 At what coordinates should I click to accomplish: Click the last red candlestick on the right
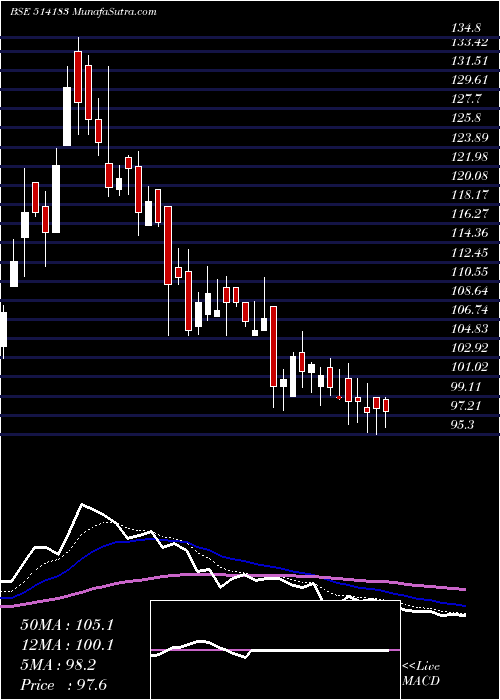(386, 405)
